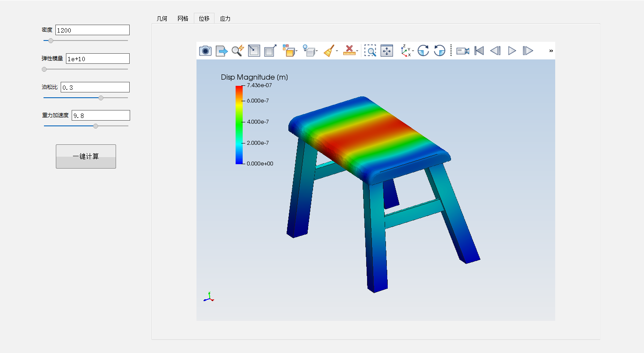Click the broom clear icon

(x=329, y=51)
